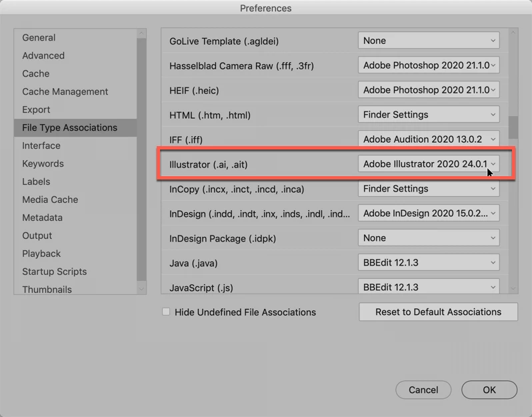Click "Hasselblad Camera Raw (.fff, .3fr)" label
This screenshot has width=532, height=417.
pos(241,65)
